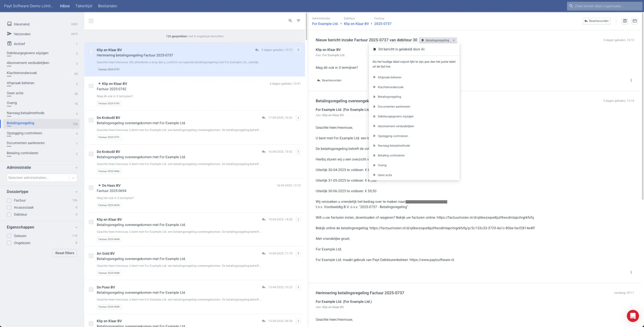Check the Incassozaak dossiertype filter
The height and width of the screenshot is (327, 644).
[9, 207]
